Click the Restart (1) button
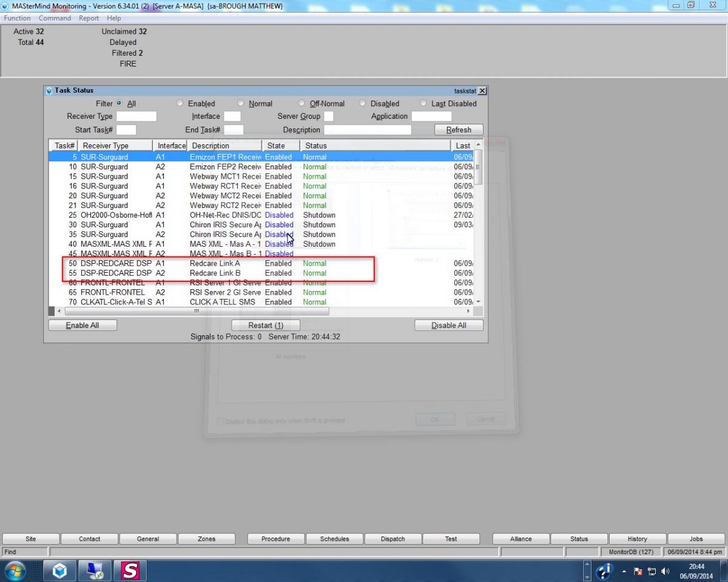This screenshot has width=728, height=582. 266,326
